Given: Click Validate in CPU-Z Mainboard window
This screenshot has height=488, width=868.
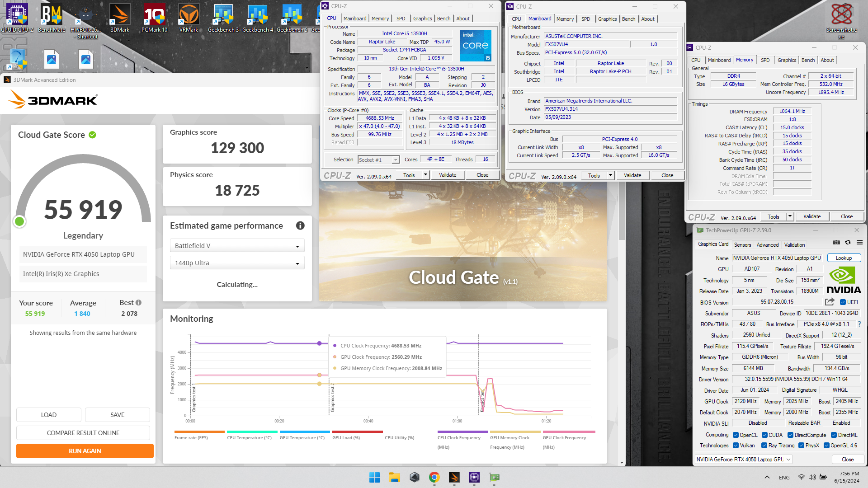Looking at the screenshot, I should (632, 175).
